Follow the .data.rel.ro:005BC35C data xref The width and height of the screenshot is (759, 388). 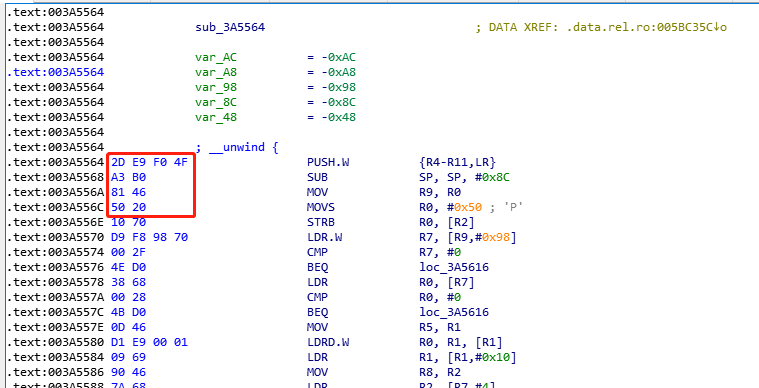pyautogui.click(x=647, y=28)
